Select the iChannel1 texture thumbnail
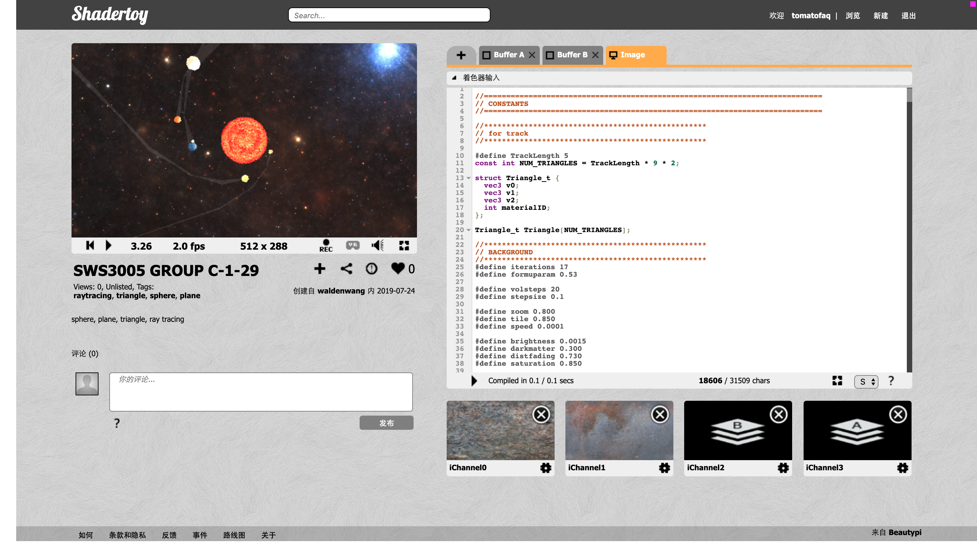Image resolution: width=977 pixels, height=560 pixels. coord(619,430)
